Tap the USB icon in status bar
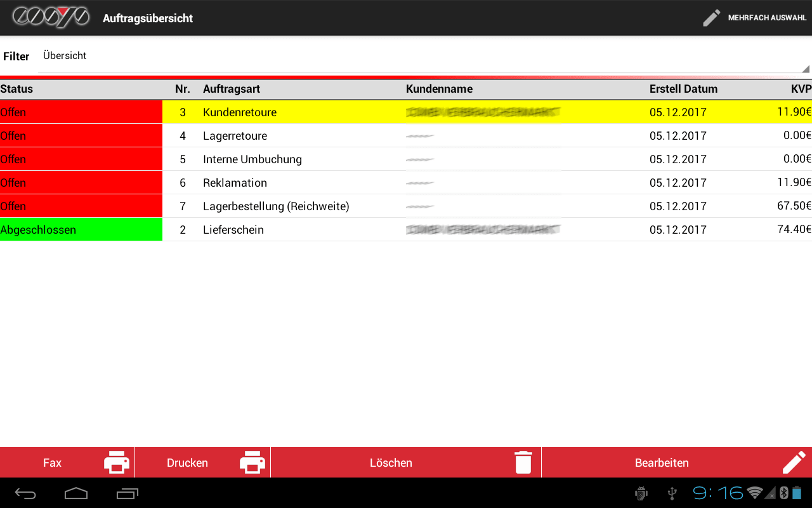This screenshot has width=812, height=508. [x=673, y=493]
